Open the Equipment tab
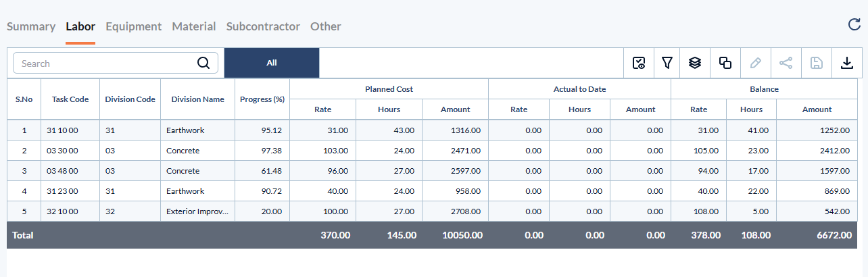This screenshot has height=277, width=868. point(134,27)
